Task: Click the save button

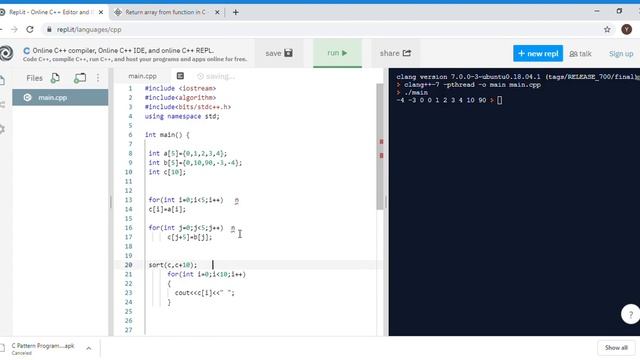Action: pyautogui.click(x=279, y=53)
